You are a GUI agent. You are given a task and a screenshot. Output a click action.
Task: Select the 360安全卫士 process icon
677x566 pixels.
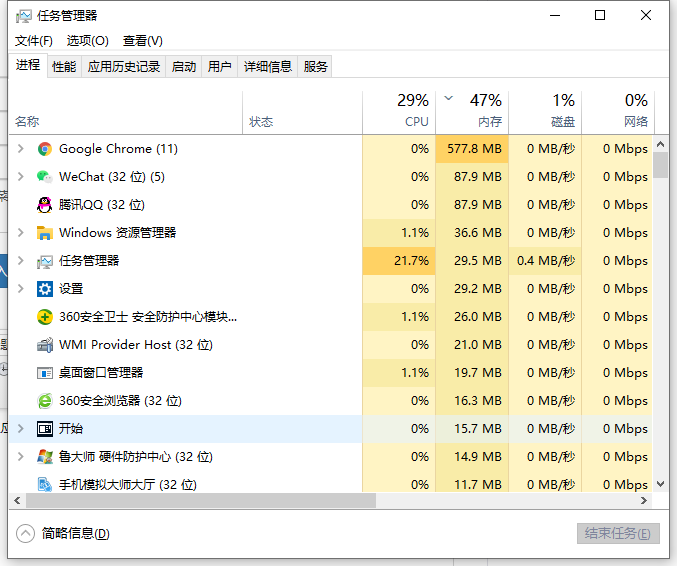pos(44,317)
